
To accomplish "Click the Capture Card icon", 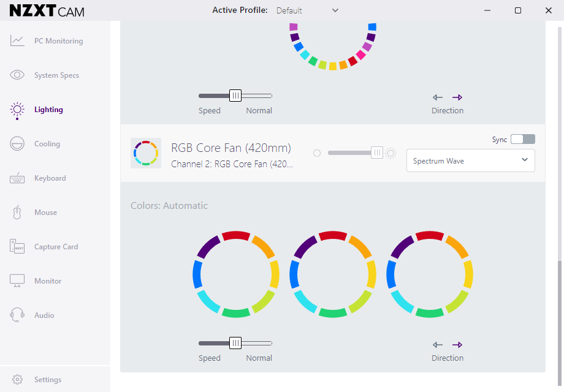I will (x=17, y=246).
